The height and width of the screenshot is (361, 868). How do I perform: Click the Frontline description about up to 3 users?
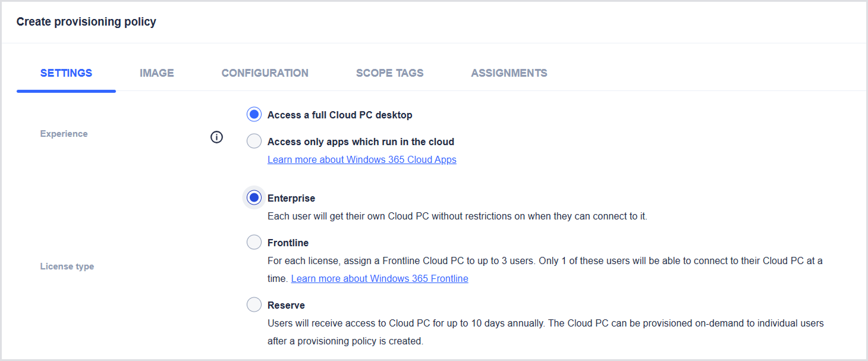coord(545,260)
